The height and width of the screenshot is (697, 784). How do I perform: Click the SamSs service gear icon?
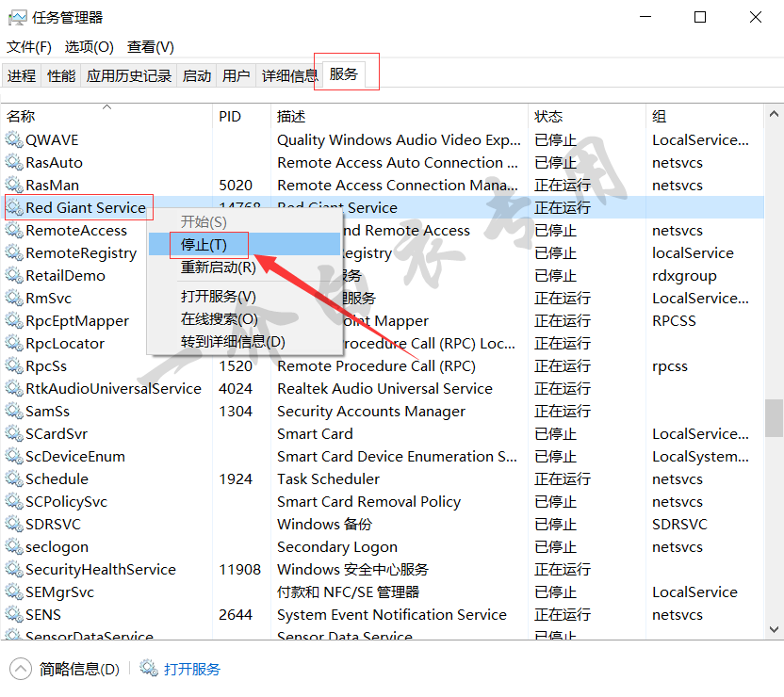click(x=14, y=412)
